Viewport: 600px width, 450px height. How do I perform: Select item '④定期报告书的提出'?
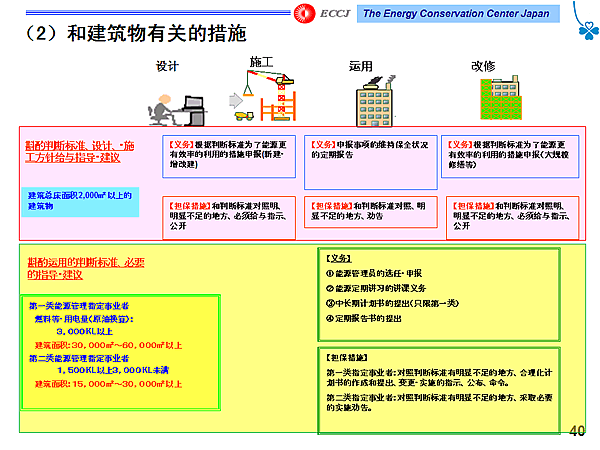[x=364, y=318]
